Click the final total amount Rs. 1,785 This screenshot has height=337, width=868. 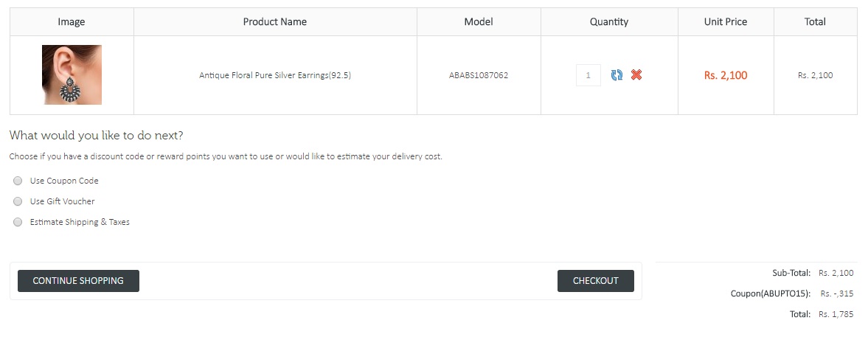(x=836, y=314)
